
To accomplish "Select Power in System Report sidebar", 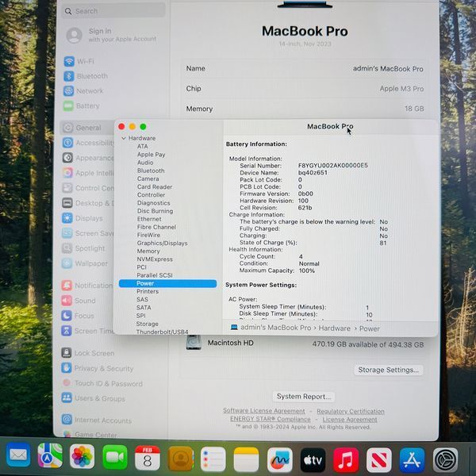I will (167, 283).
